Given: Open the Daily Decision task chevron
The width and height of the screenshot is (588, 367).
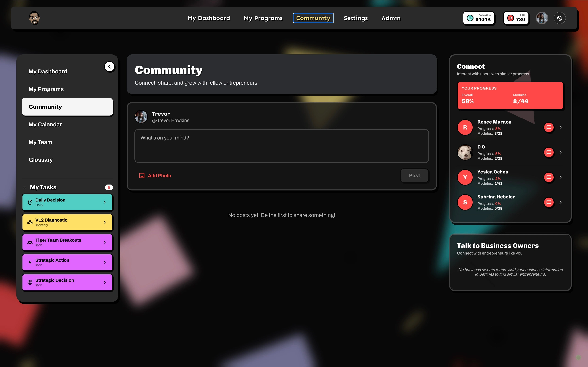Looking at the screenshot, I should click(x=105, y=202).
